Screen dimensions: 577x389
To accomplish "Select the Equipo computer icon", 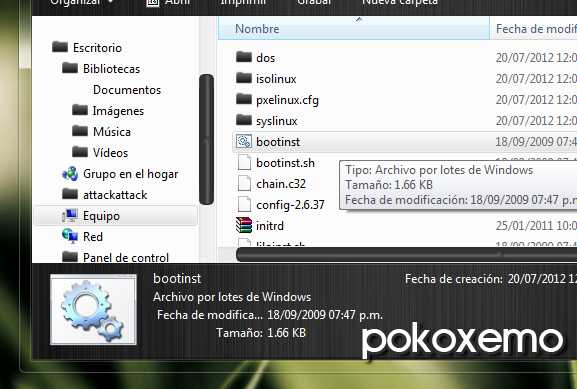I will pyautogui.click(x=70, y=216).
